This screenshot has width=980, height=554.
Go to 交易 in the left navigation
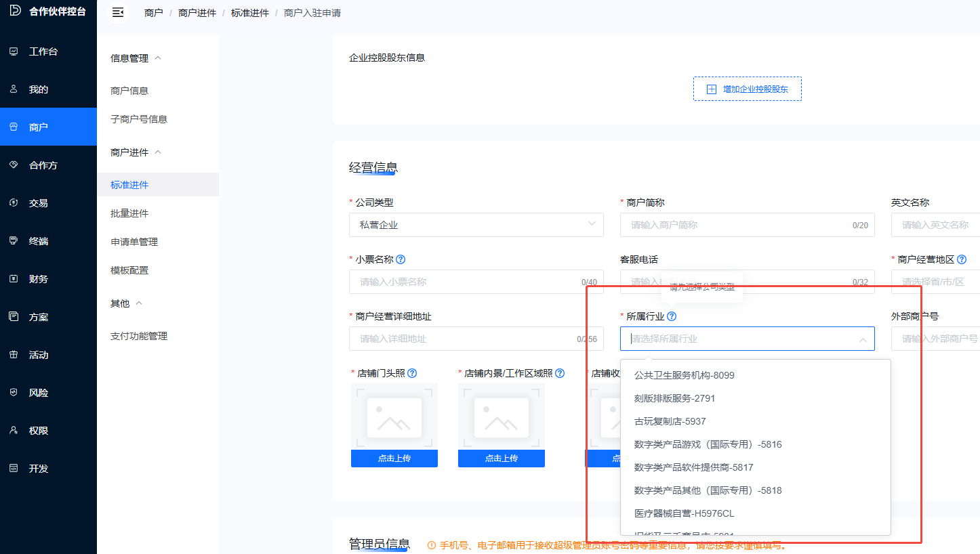coord(38,203)
